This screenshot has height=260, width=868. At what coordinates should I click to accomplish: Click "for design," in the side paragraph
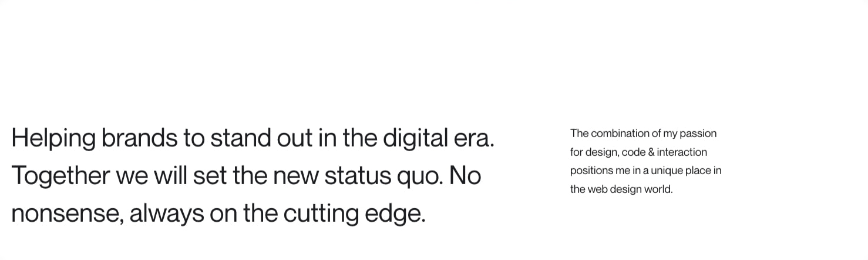click(x=595, y=152)
